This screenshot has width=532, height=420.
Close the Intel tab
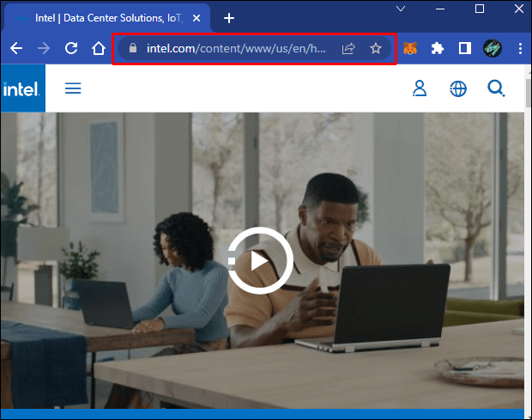click(196, 18)
